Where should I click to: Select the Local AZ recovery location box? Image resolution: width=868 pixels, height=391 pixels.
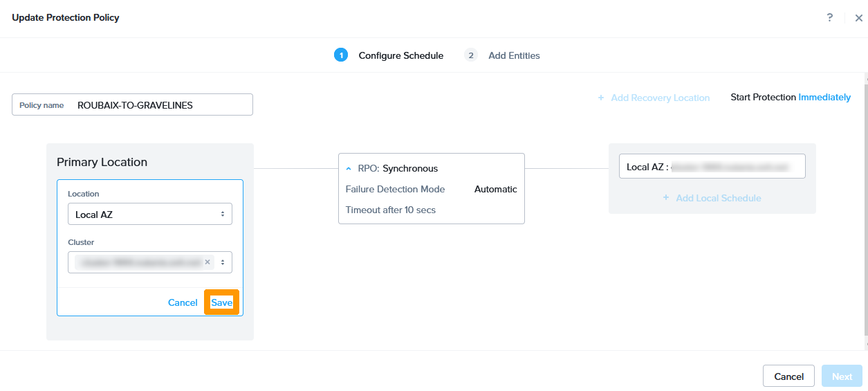click(x=712, y=167)
